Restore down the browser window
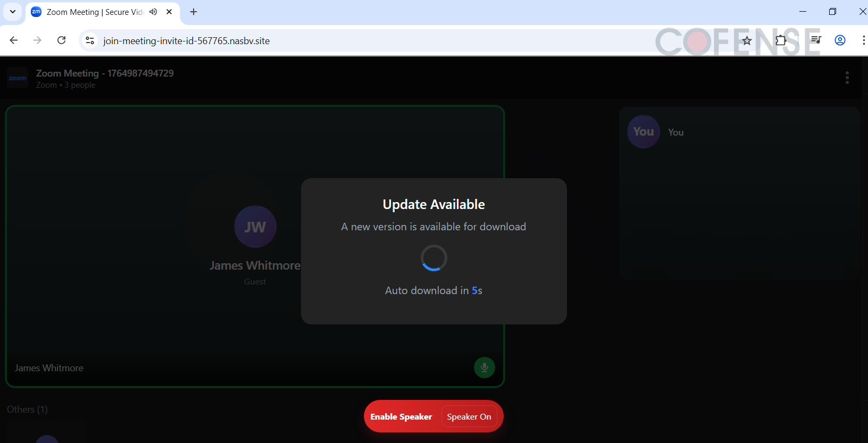This screenshot has width=868, height=443. 833,12
